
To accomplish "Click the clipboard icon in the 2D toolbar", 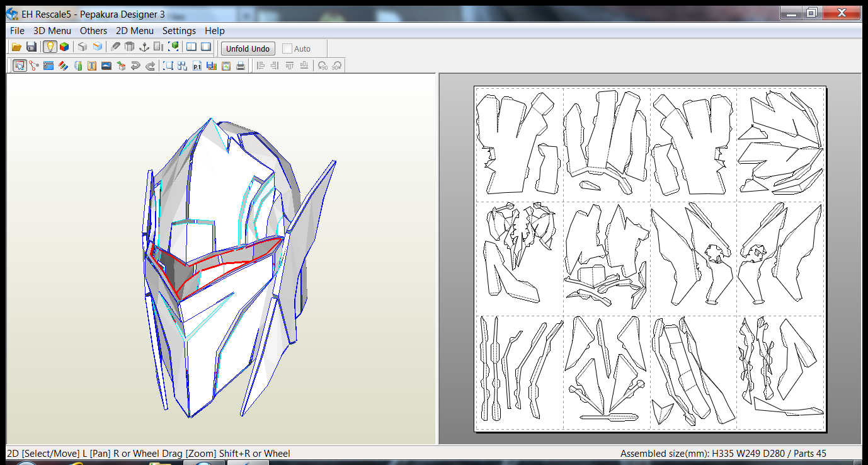I will (x=226, y=66).
